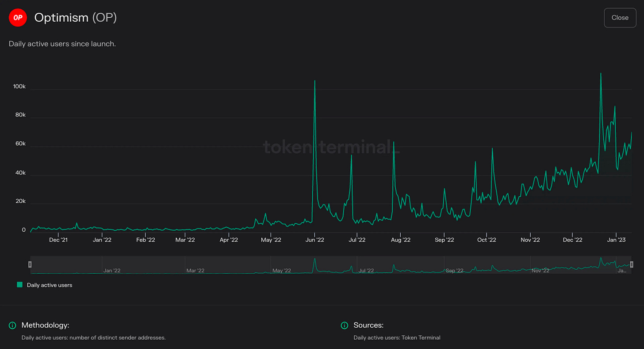Select the Feb '22 axis label
Screen dimensions: 644x349
(x=146, y=240)
